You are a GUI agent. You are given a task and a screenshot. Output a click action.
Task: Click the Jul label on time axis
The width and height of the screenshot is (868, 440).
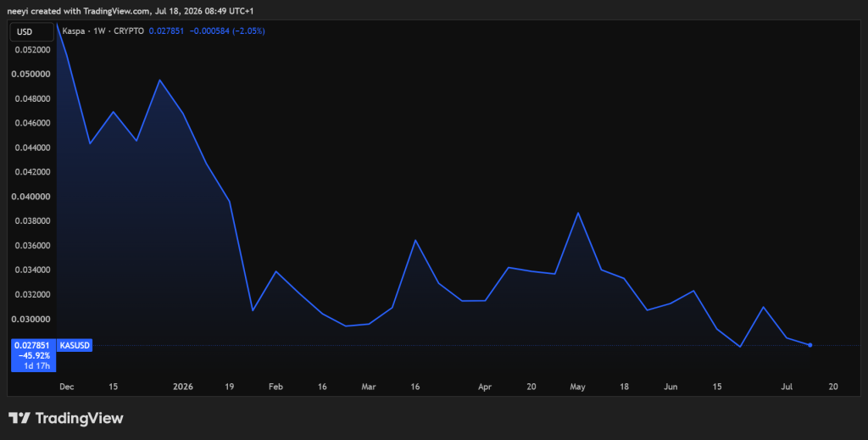[x=787, y=387]
